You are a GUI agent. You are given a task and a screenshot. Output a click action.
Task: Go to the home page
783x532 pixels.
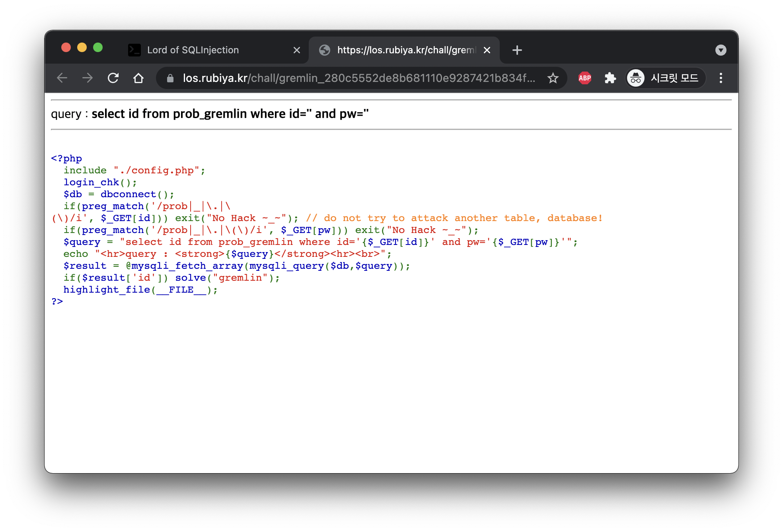click(x=138, y=78)
